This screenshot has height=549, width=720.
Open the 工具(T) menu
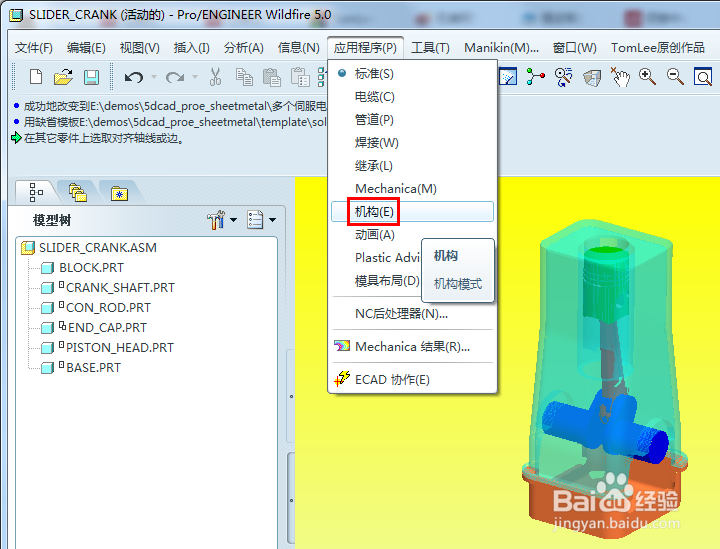[x=430, y=48]
